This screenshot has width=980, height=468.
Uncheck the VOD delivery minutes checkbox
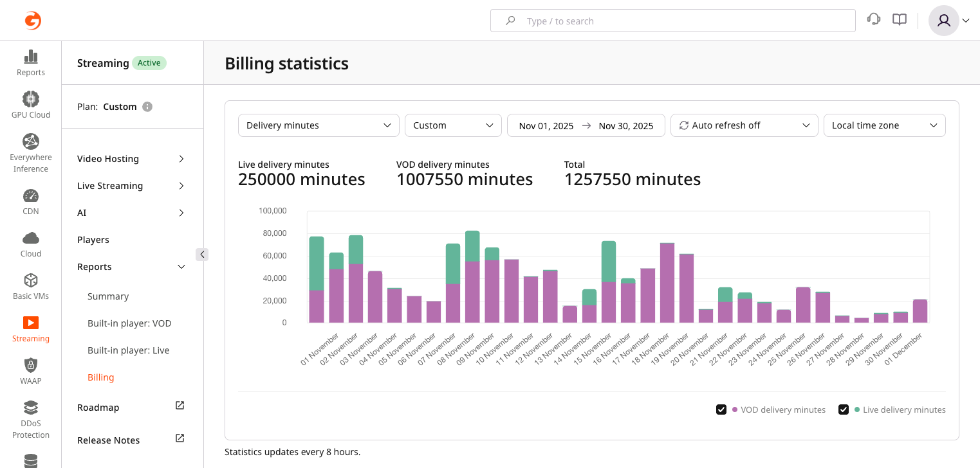coord(722,410)
